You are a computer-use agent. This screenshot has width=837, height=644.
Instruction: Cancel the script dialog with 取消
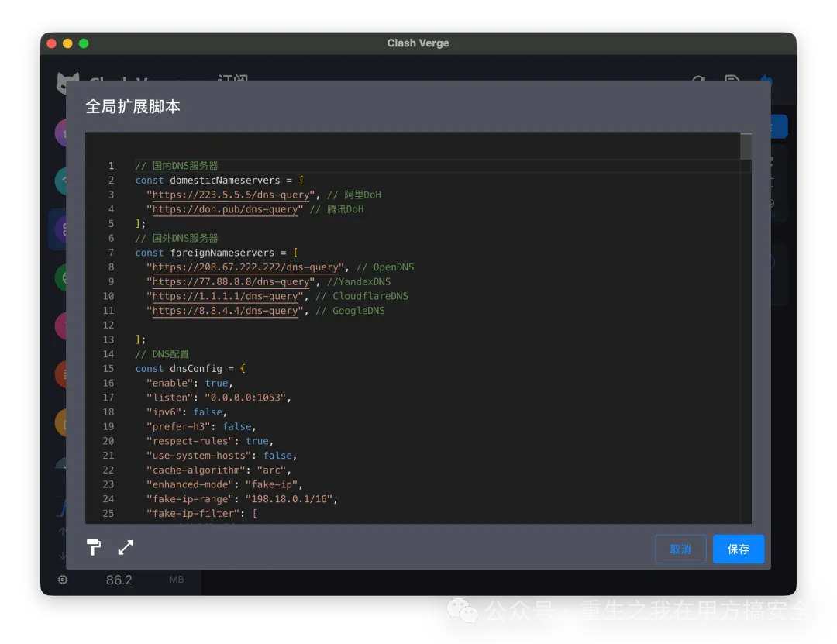[x=680, y=549]
